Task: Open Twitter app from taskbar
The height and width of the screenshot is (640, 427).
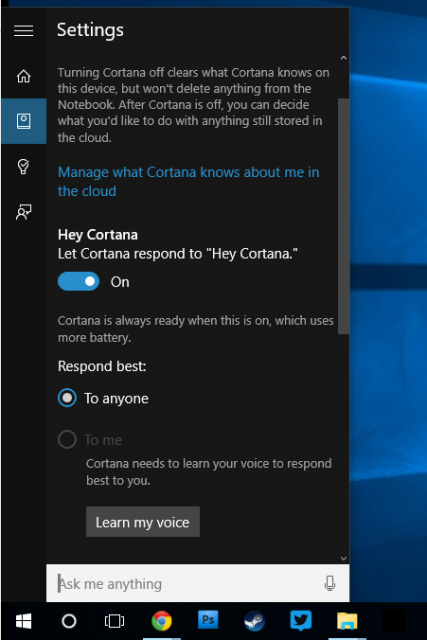Action: (301, 620)
